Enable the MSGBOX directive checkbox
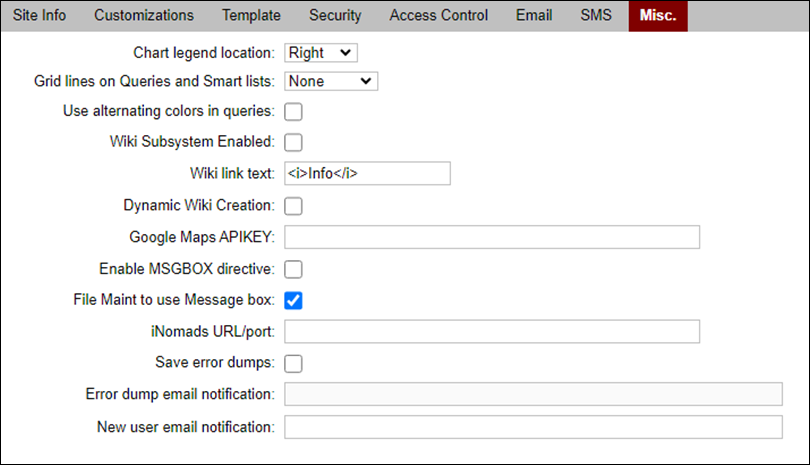Image resolution: width=810 pixels, height=465 pixels. (x=294, y=269)
